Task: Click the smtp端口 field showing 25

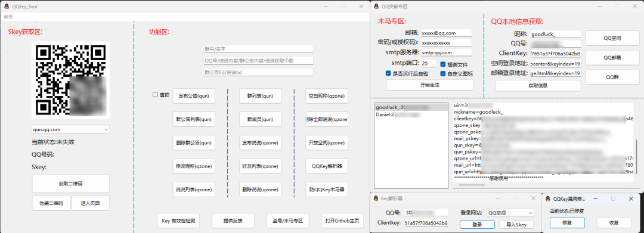Action: [429, 64]
